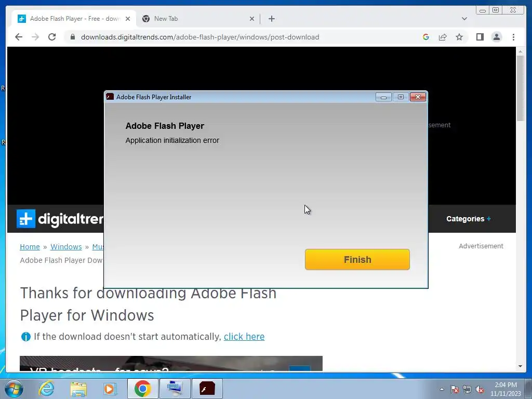Click the network tray icon
Viewport: 532px width, 399px height.
click(x=467, y=389)
